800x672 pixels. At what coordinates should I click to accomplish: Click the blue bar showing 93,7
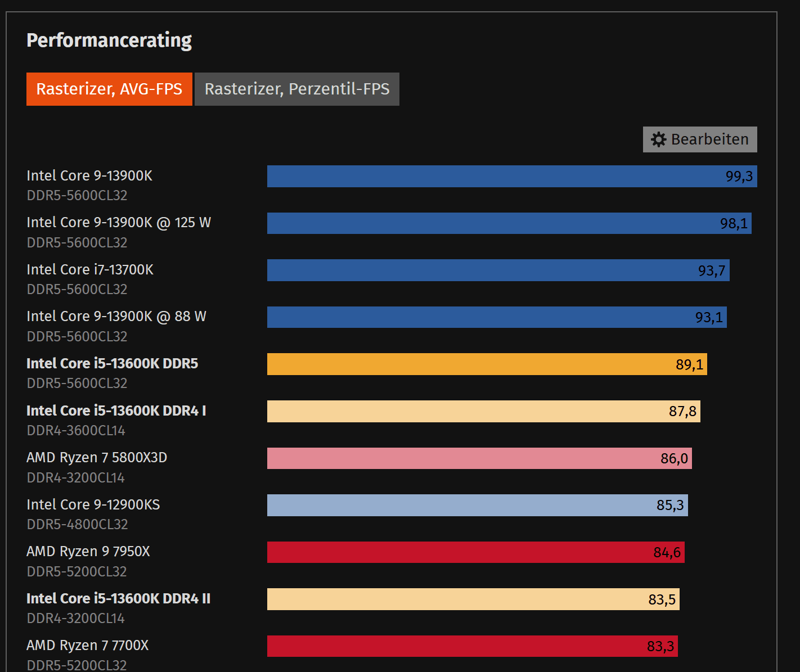(498, 270)
